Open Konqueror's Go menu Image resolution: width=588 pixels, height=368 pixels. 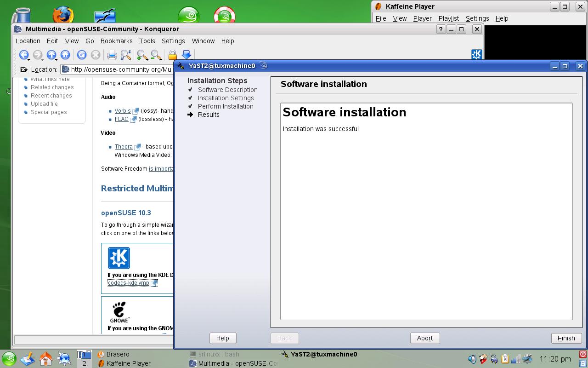(x=90, y=41)
